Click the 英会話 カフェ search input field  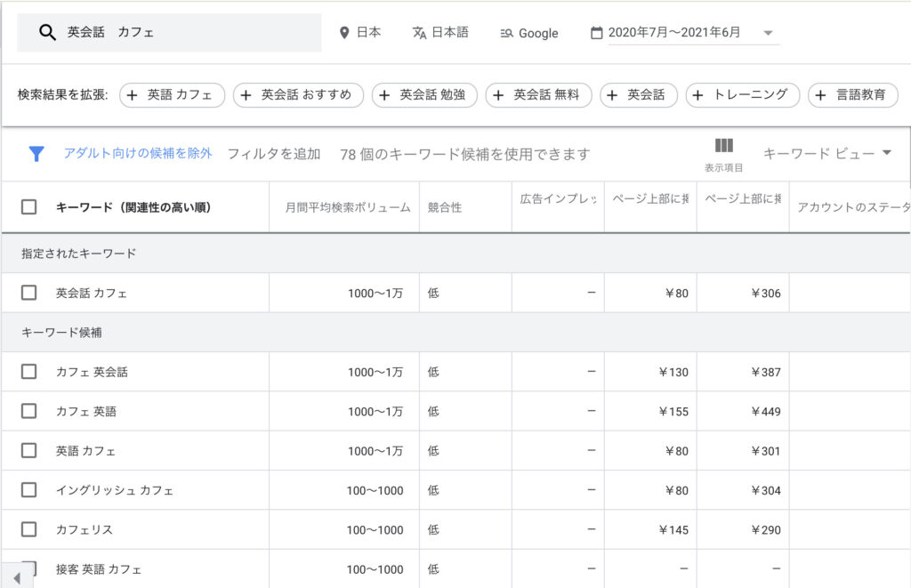[169, 33]
